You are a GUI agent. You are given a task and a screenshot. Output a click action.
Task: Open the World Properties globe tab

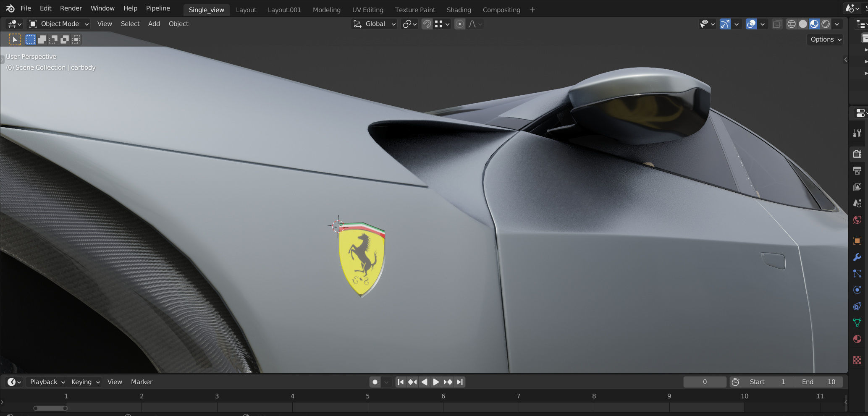(858, 220)
